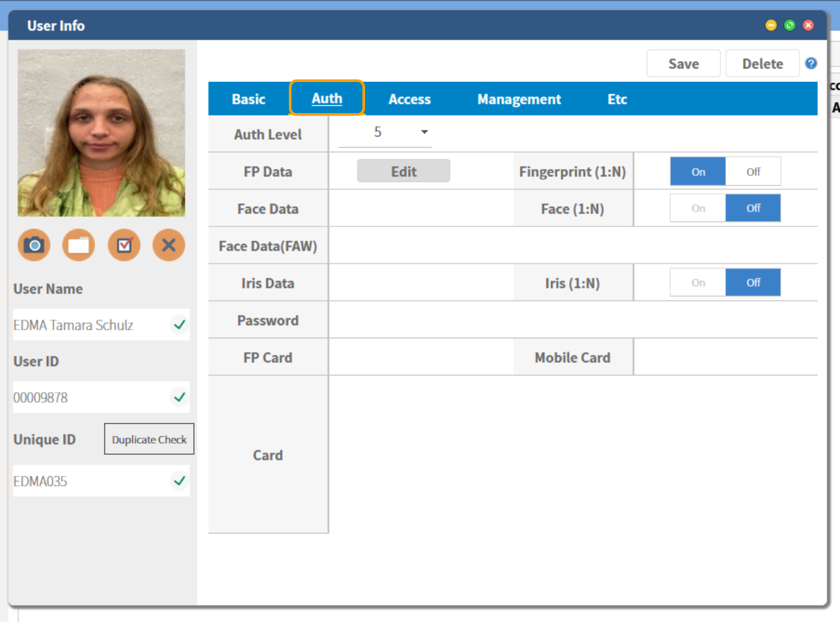Click the User Info window title
840x622 pixels.
56,25
